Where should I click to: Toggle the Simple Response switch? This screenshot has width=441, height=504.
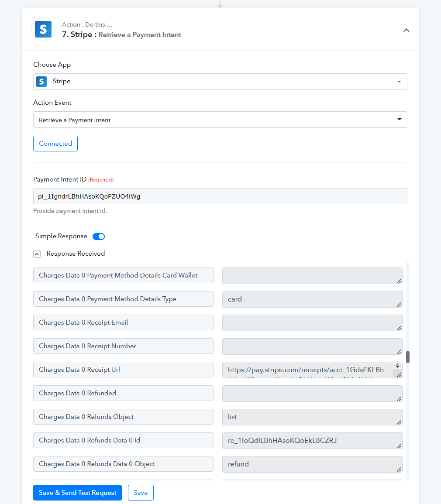tap(99, 237)
